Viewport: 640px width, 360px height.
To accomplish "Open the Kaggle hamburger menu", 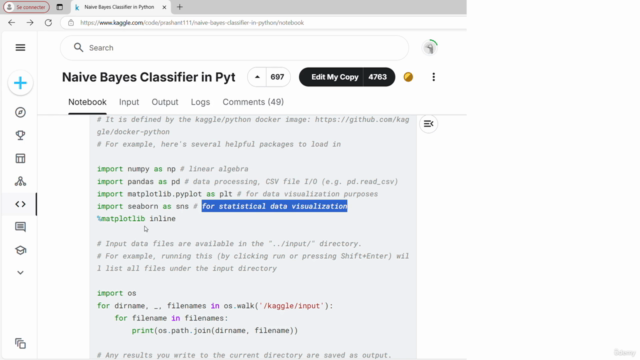I will (20, 47).
